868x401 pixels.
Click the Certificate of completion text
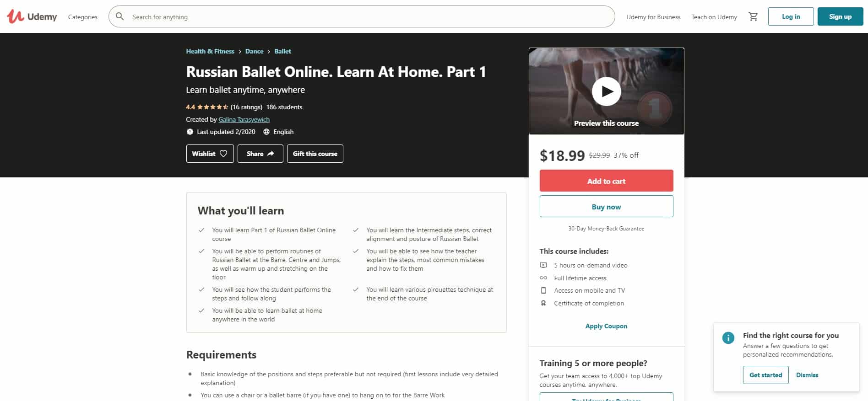coord(589,303)
